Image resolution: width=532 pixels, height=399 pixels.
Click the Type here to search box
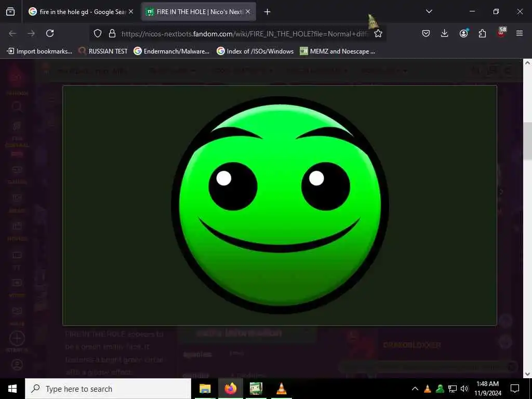click(108, 389)
